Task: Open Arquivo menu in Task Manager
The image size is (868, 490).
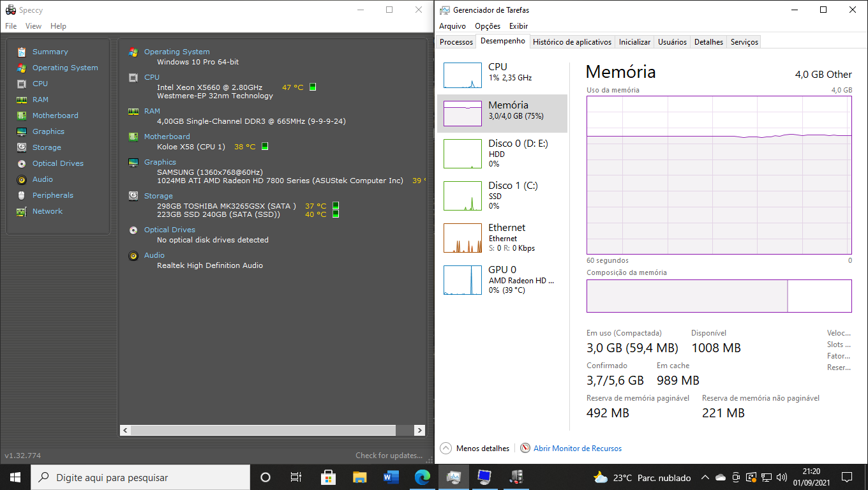Action: [x=453, y=26]
